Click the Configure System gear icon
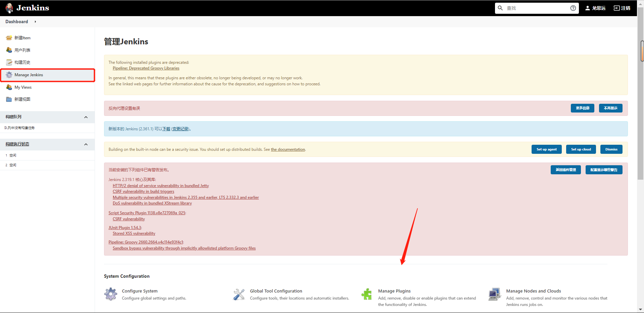 pyautogui.click(x=110, y=294)
